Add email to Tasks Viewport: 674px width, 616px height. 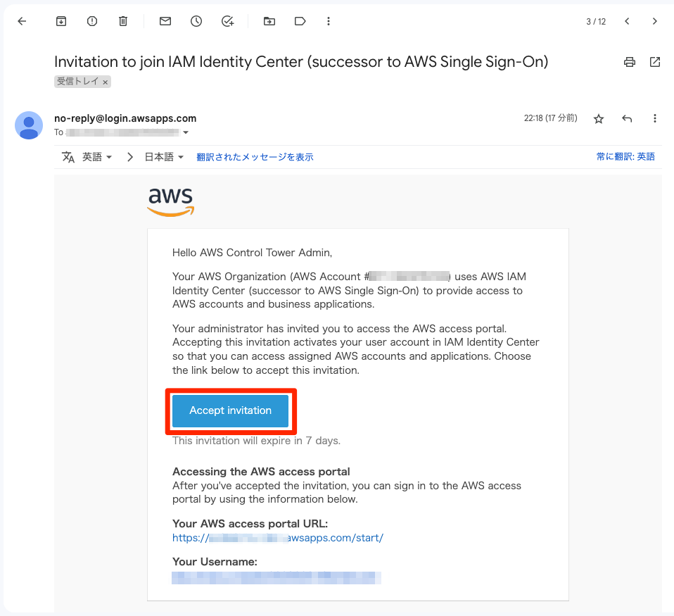point(227,21)
